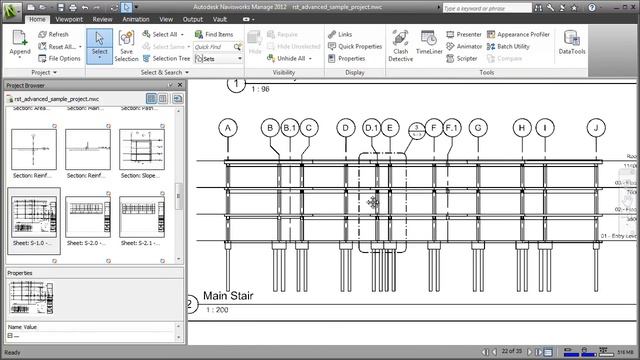Switch Project Browser to thumbnail view
This screenshot has height=360, width=640.
click(151, 99)
